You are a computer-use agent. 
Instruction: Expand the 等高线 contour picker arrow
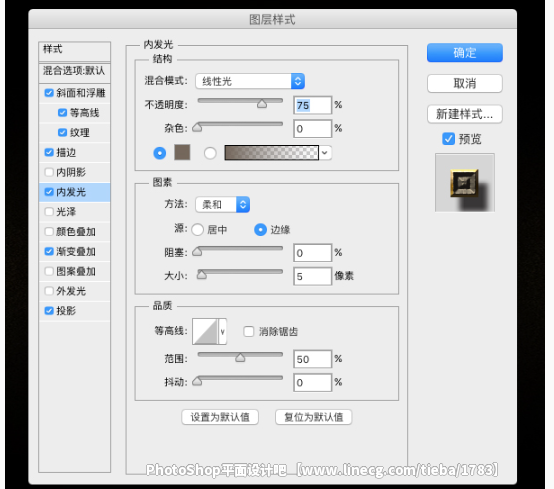(223, 331)
